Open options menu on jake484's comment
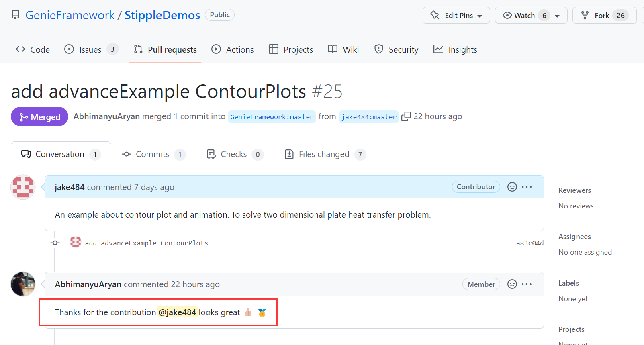This screenshot has height=345, width=644. point(527,187)
